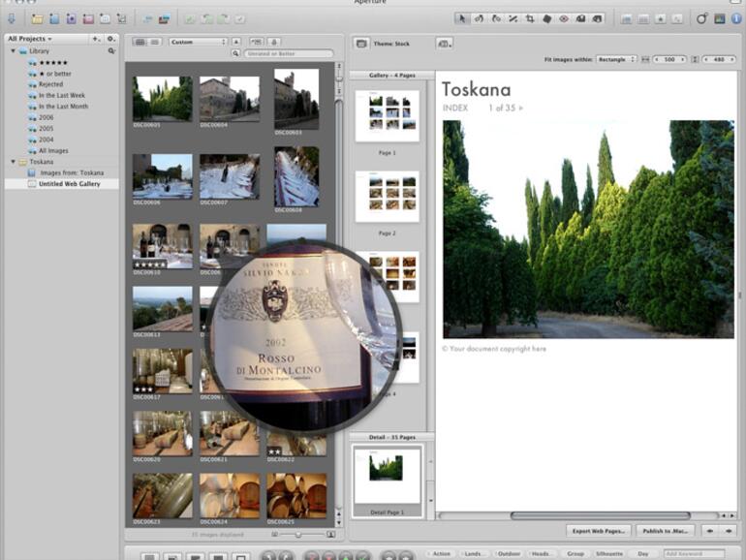
Task: Collapse the Library tree
Action: pos(14,50)
